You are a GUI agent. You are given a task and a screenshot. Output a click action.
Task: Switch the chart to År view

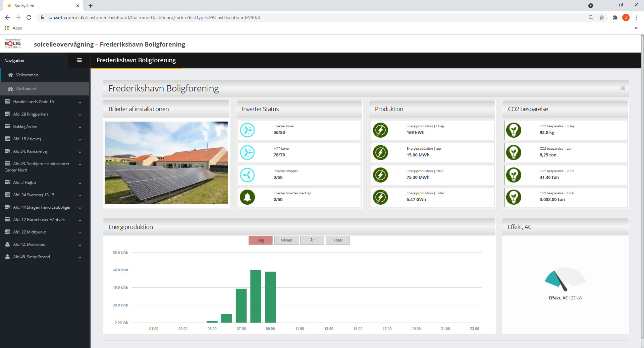pos(312,240)
